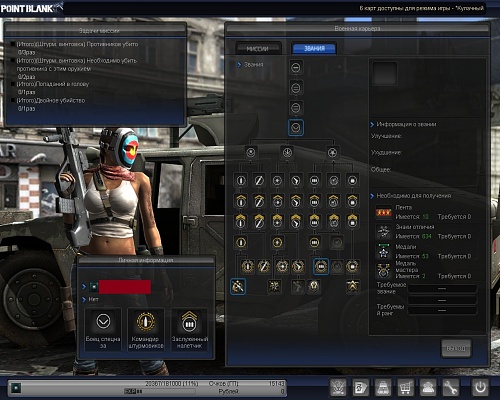The height and width of the screenshot is (400, 500).
Task: Click the exit button below title info panel
Action: [456, 349]
